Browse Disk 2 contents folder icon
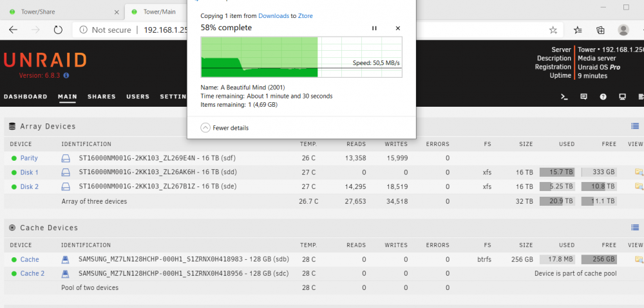The image size is (644, 308). tap(639, 186)
